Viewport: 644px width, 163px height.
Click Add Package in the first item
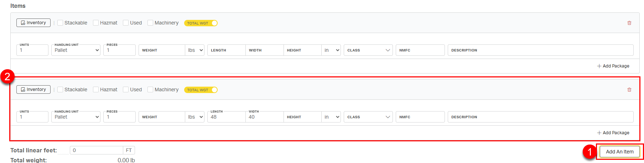point(613,66)
